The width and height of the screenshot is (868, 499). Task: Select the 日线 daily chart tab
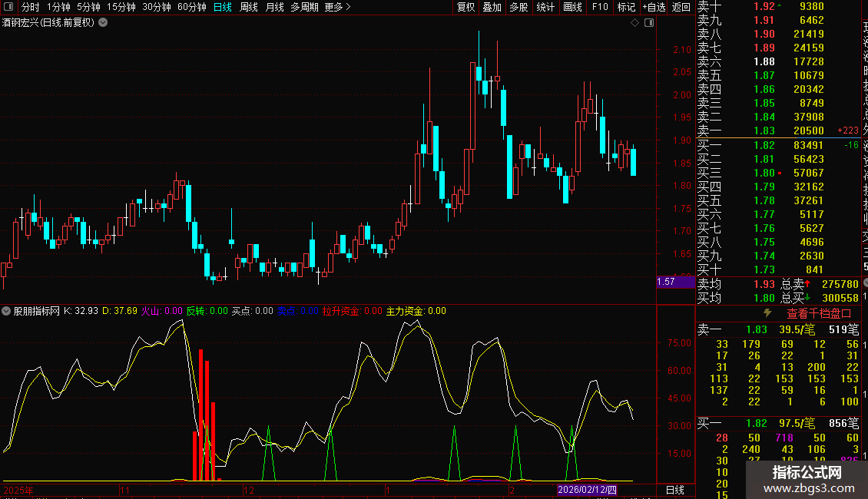223,7
